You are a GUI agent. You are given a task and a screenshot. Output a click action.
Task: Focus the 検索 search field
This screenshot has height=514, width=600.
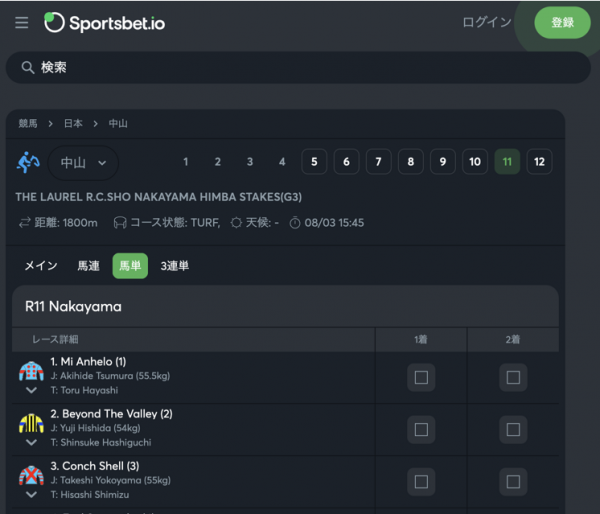click(298, 67)
